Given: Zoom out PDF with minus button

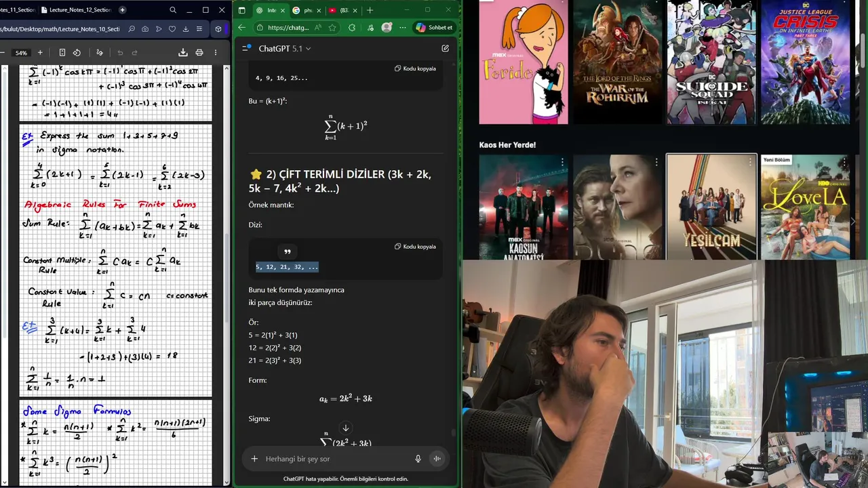Looking at the screenshot, I should (3, 52).
